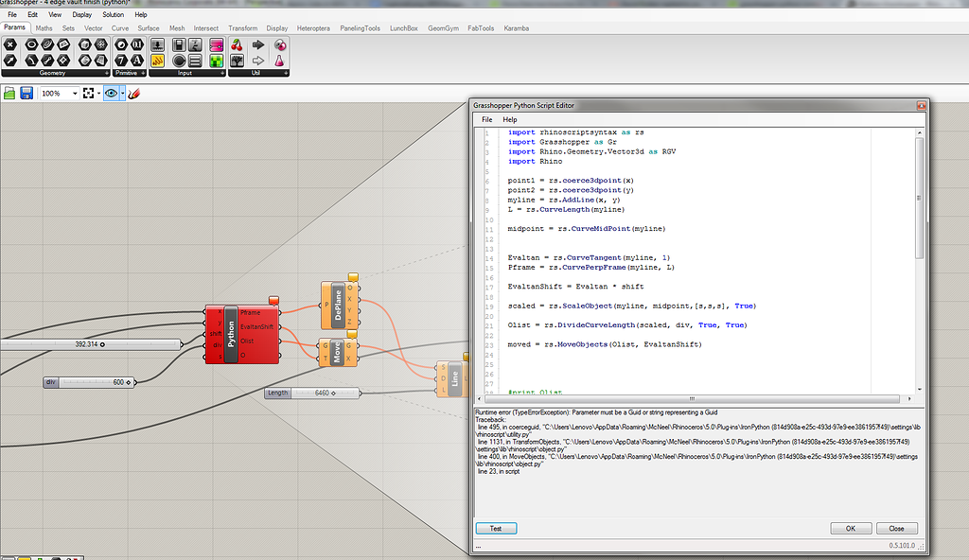Select the sketch/pen tool icon in canvas toolbar

(133, 94)
